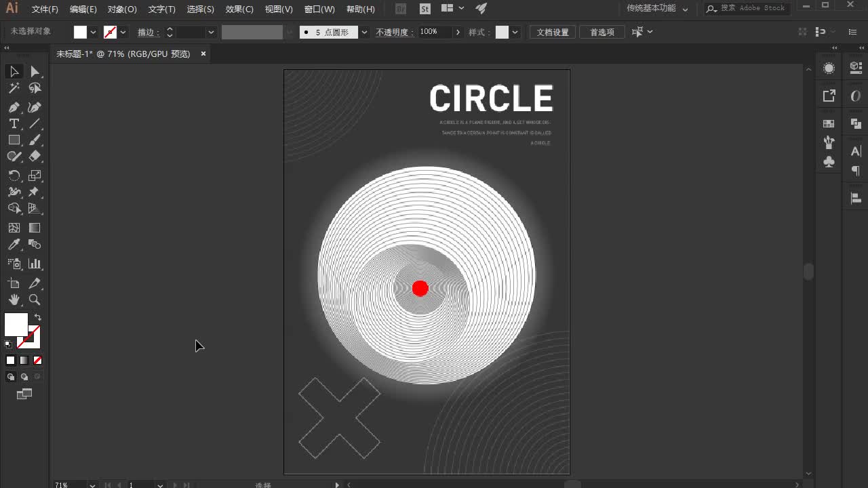Open the 文件(F) menu
Image resolution: width=868 pixels, height=488 pixels.
pos(45,9)
